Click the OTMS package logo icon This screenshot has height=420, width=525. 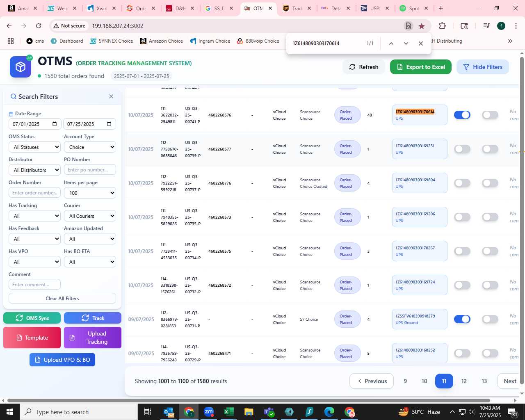pos(21,67)
